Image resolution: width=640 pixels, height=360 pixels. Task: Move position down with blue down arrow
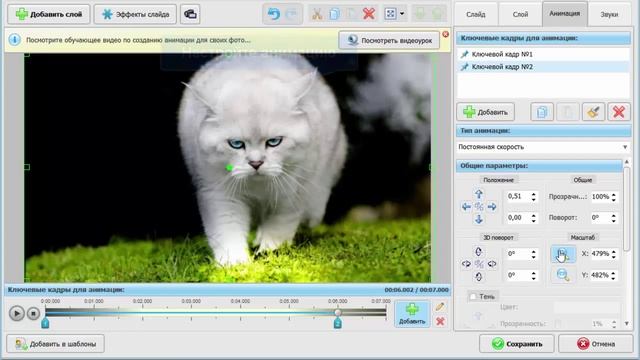479,220
